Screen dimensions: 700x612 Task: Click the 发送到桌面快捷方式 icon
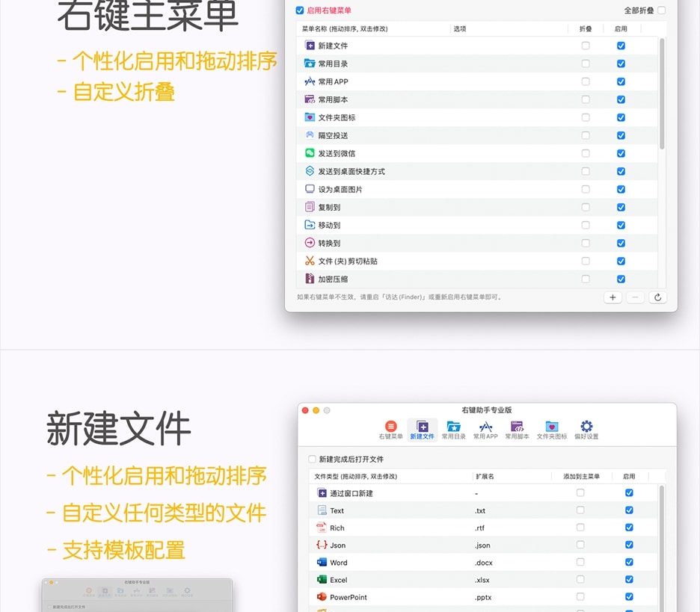pos(310,171)
